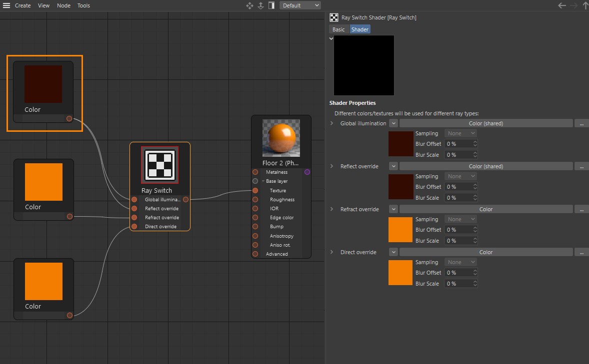Open Refract override Sampling dropdown
The width and height of the screenshot is (589, 364).
[461, 219]
